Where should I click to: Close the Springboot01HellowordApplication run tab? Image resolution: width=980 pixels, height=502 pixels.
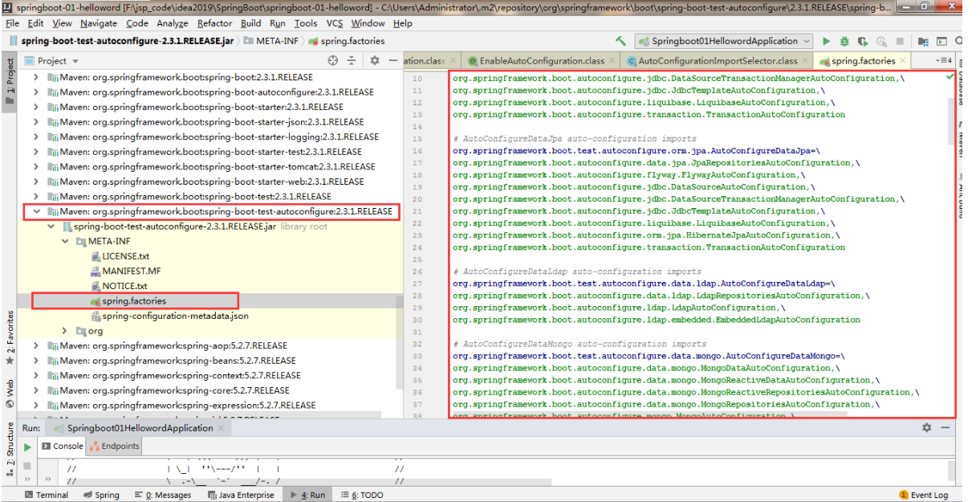coord(222,428)
